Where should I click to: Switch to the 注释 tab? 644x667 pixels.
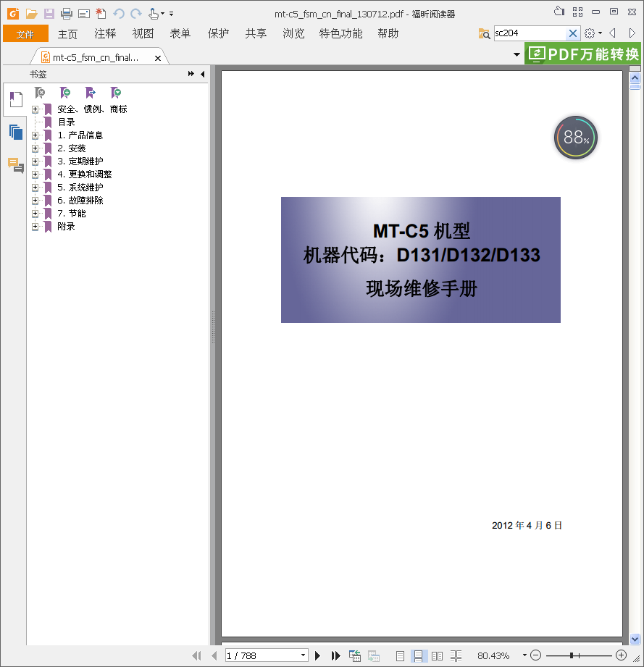point(105,33)
